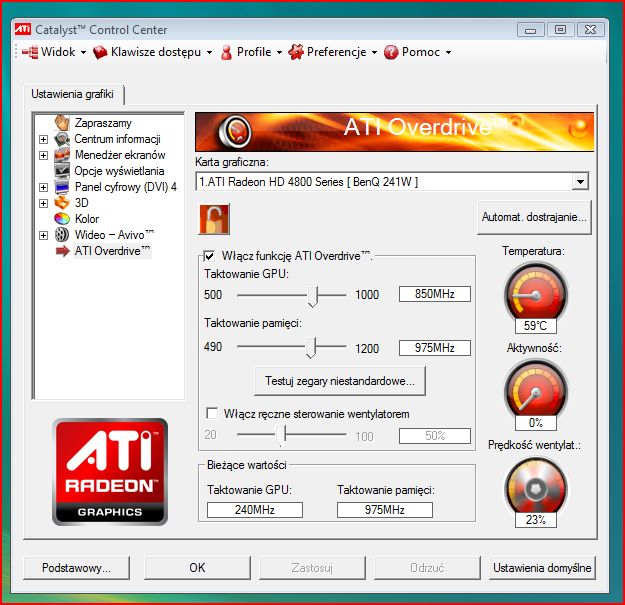Screen dimensions: 625x605
Task: Click the unlock padlock icon
Action: 214,219
